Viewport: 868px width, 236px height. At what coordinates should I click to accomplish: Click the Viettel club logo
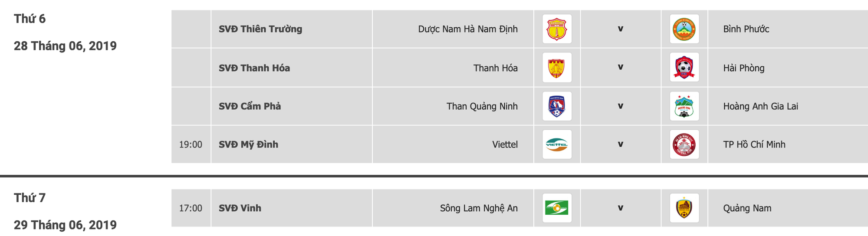[x=557, y=144]
